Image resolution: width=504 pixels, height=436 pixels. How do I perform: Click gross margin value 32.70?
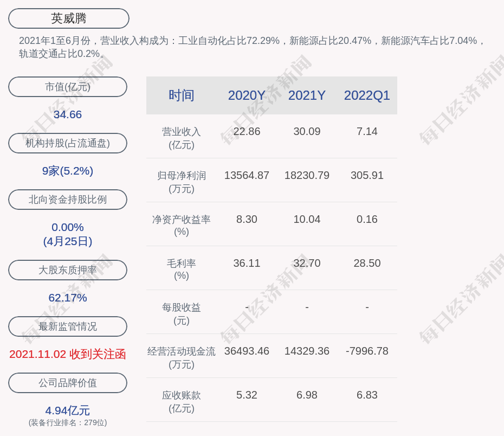point(307,263)
